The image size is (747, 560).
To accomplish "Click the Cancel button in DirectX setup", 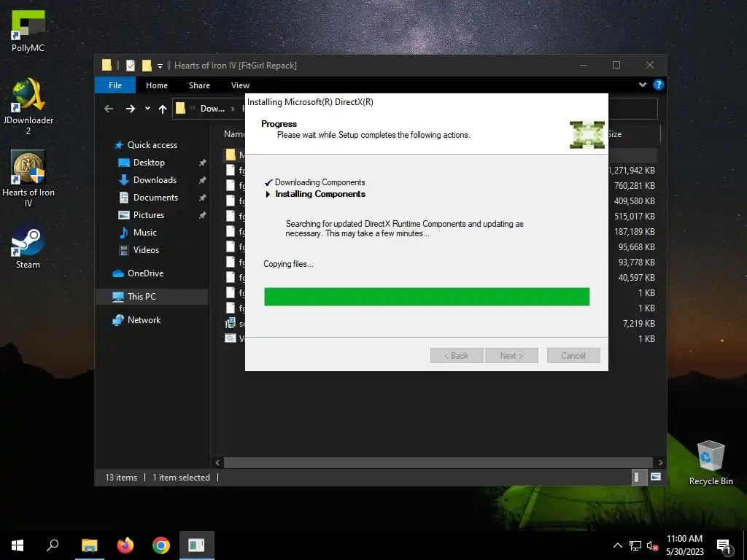I will 573,356.
